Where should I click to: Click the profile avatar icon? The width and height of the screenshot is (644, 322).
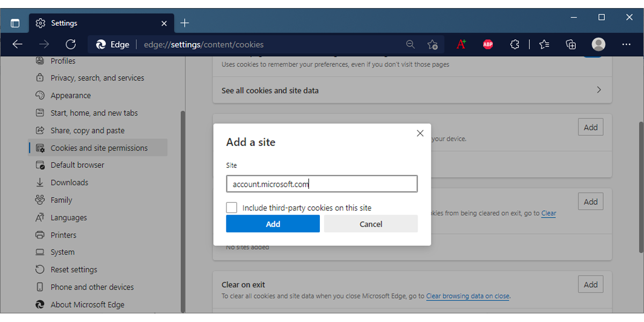[598, 44]
